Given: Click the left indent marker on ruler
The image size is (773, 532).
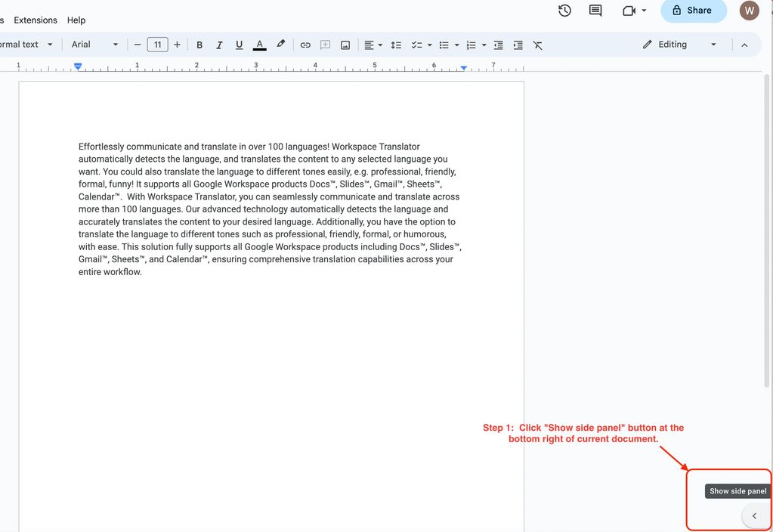Looking at the screenshot, I should click(78, 66).
